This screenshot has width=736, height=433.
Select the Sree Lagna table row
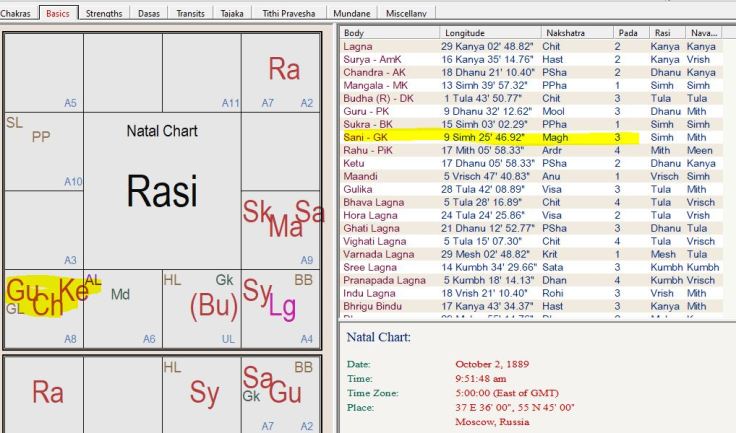point(480,267)
